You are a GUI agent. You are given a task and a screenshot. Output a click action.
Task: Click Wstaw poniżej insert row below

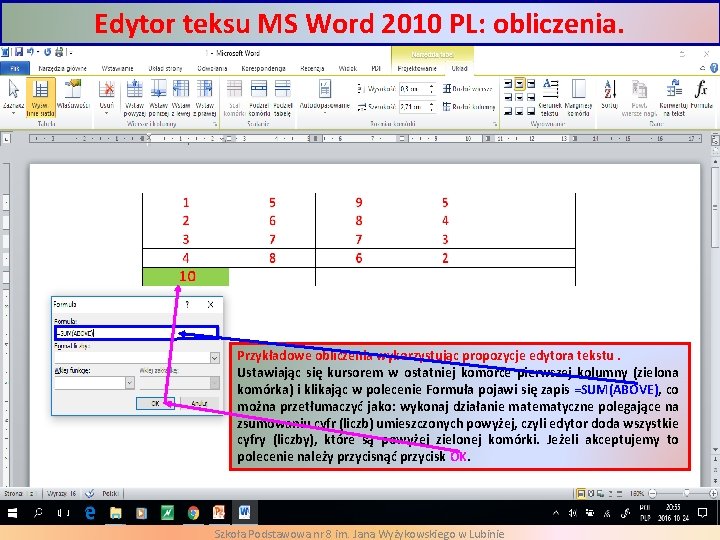158,97
